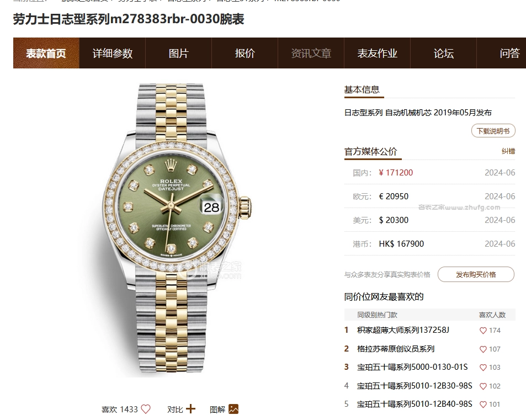This screenshot has width=526, height=420.
Task: Open the 论坛 tab
Action: pos(443,53)
